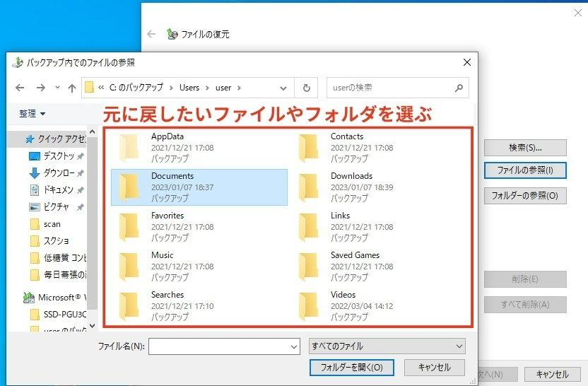Viewport: 588px width, 386px height.
Task: Go up one folder level
Action: 71,88
